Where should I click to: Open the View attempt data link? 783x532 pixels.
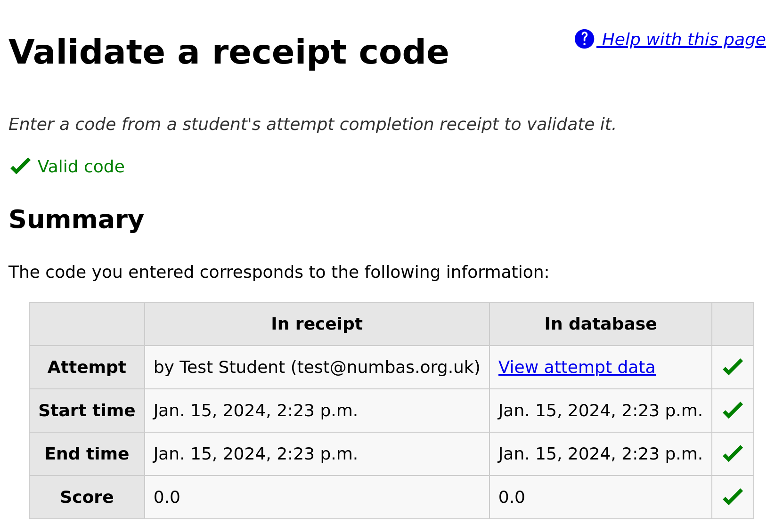point(576,367)
